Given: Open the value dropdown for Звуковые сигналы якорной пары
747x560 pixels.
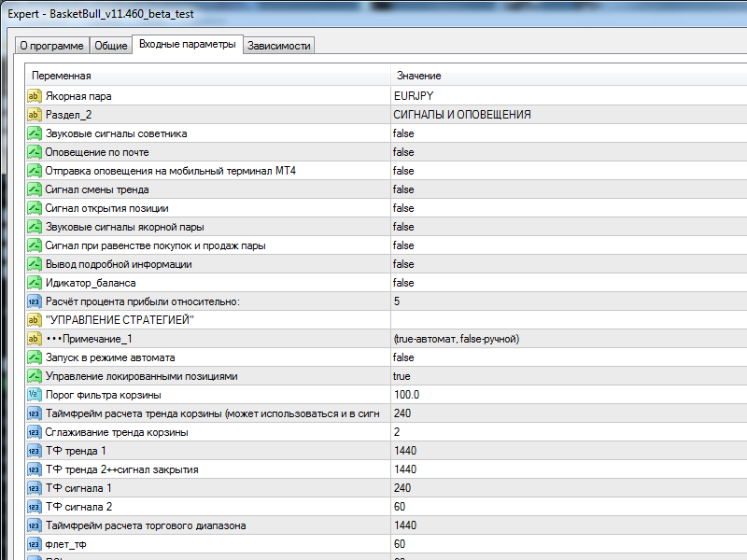Looking at the screenshot, I should coord(560,227).
